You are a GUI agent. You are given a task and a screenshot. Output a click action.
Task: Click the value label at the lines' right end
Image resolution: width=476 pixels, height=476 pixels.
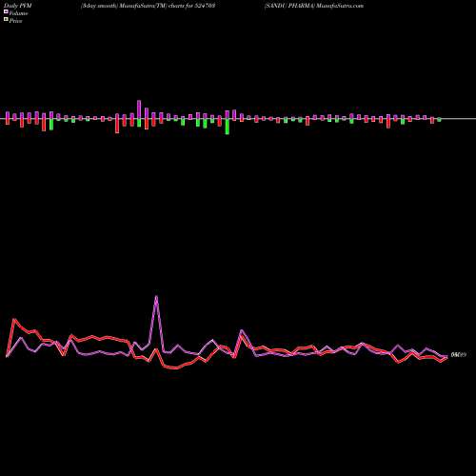(x=458, y=355)
